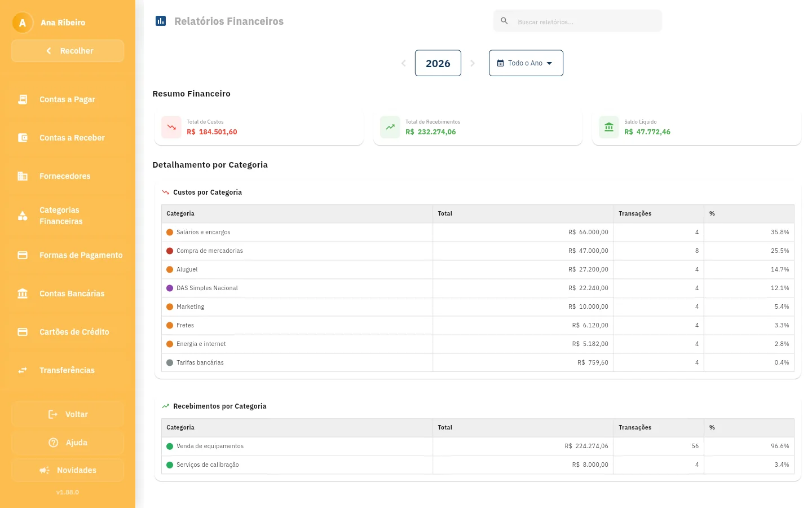Select the Aluguel category row

478,269
